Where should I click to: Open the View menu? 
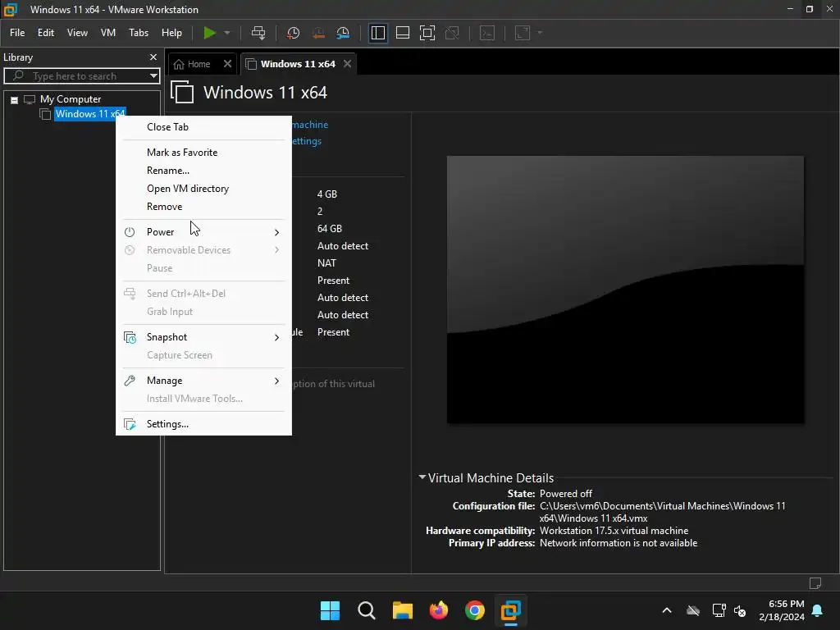click(x=77, y=33)
